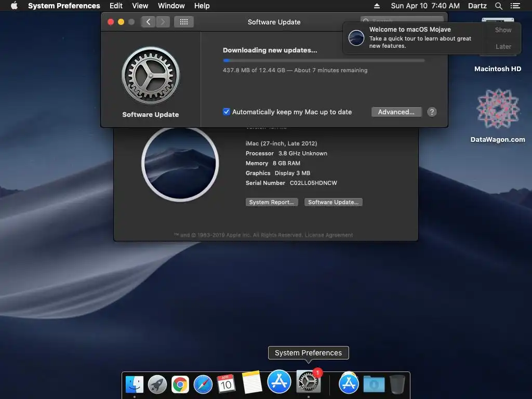Screen dimensions: 532x399
Task: Open the Edit menu
Action: [x=116, y=6]
